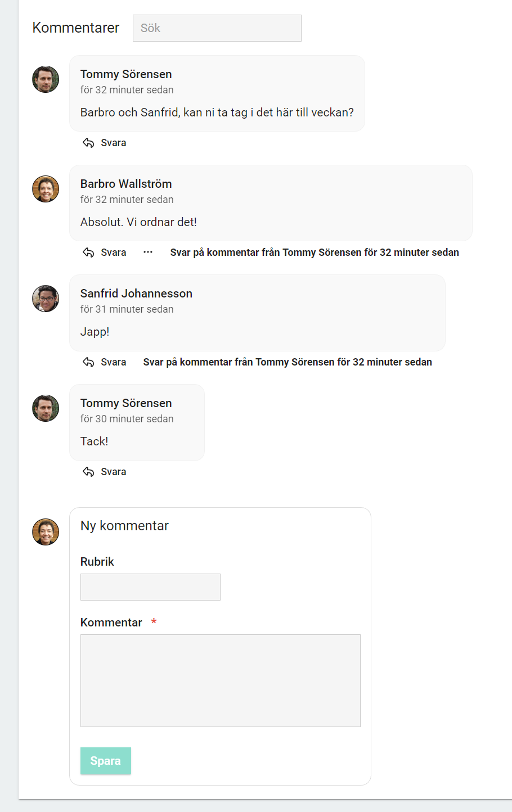Open the ellipsis menu on Barbro's comment
Image resolution: width=512 pixels, height=812 pixels.
(147, 252)
